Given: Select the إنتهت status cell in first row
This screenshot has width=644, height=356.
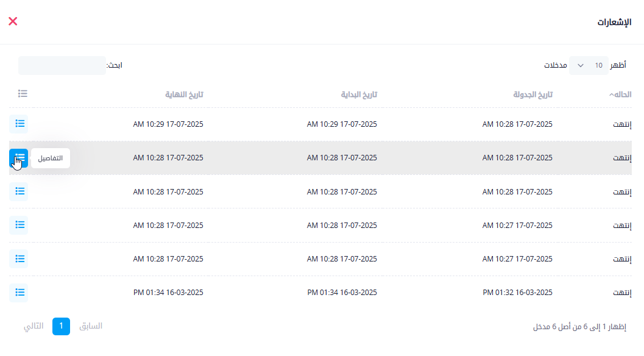Looking at the screenshot, I should pos(621,124).
